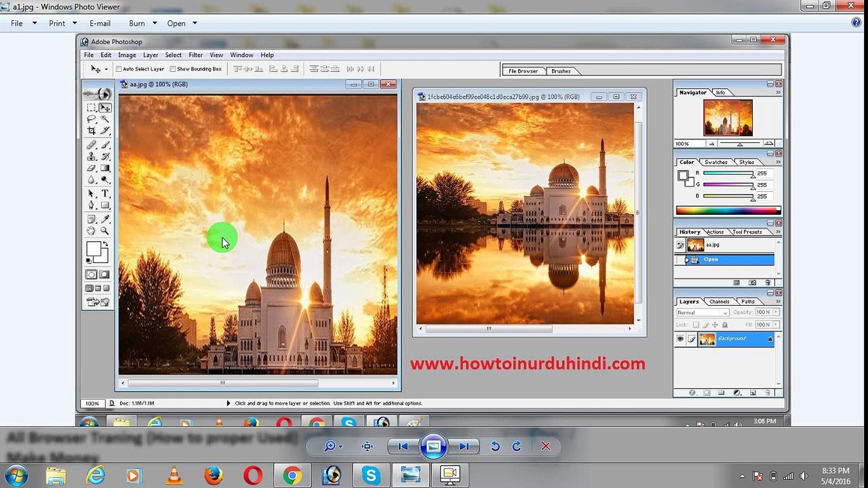Select the Hand tool
The height and width of the screenshot is (488, 868).
[92, 230]
